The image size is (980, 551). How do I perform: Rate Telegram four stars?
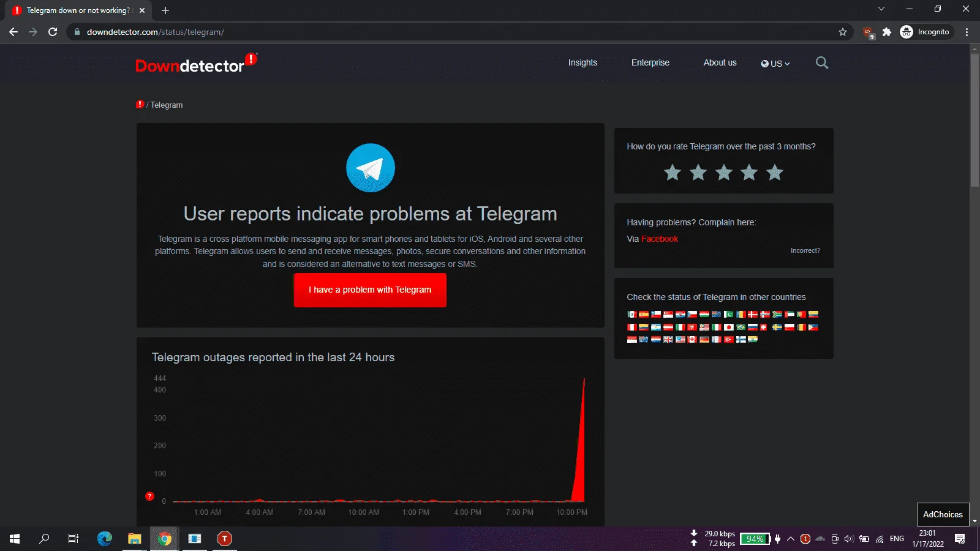point(749,173)
